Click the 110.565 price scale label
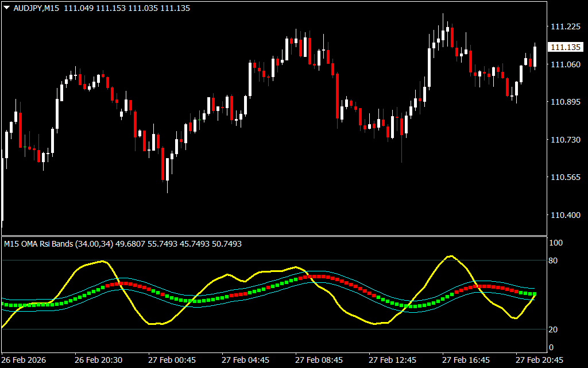 tap(565, 178)
